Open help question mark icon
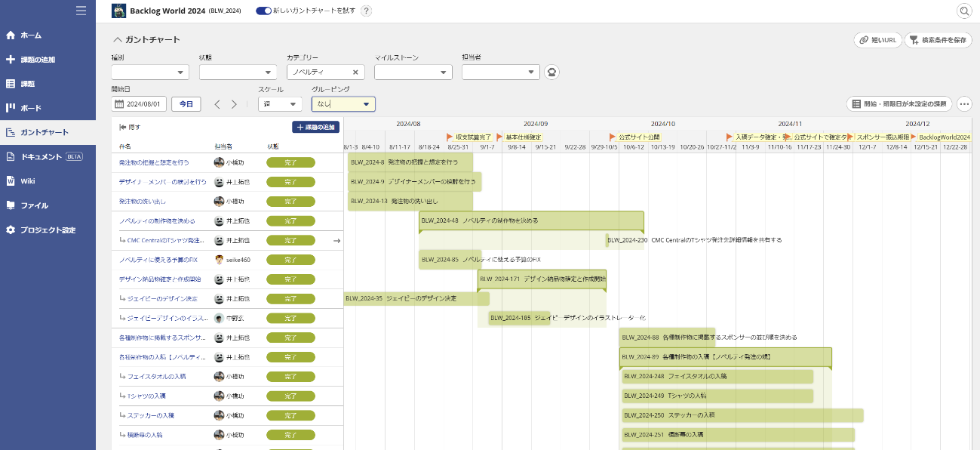The height and width of the screenshot is (450, 980). click(x=367, y=11)
